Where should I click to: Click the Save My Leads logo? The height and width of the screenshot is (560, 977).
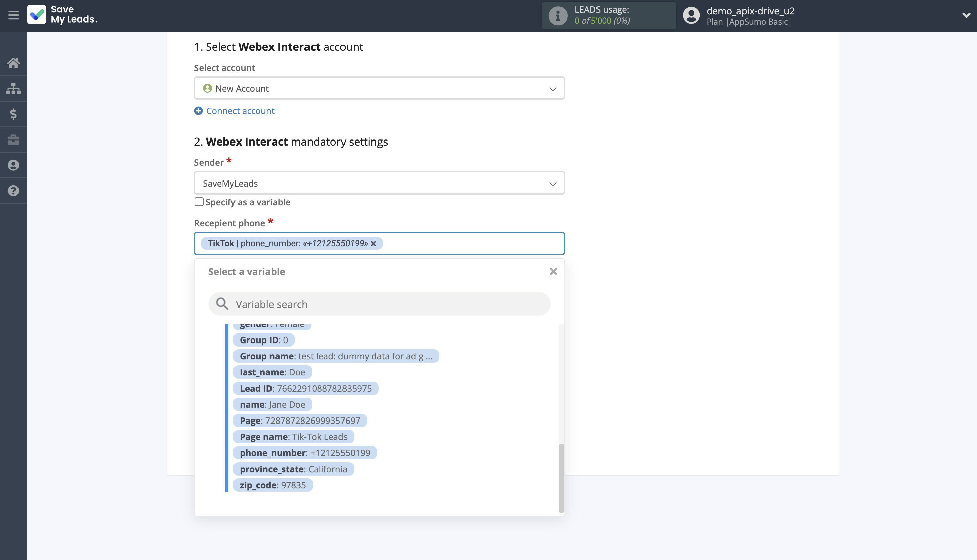pos(62,14)
